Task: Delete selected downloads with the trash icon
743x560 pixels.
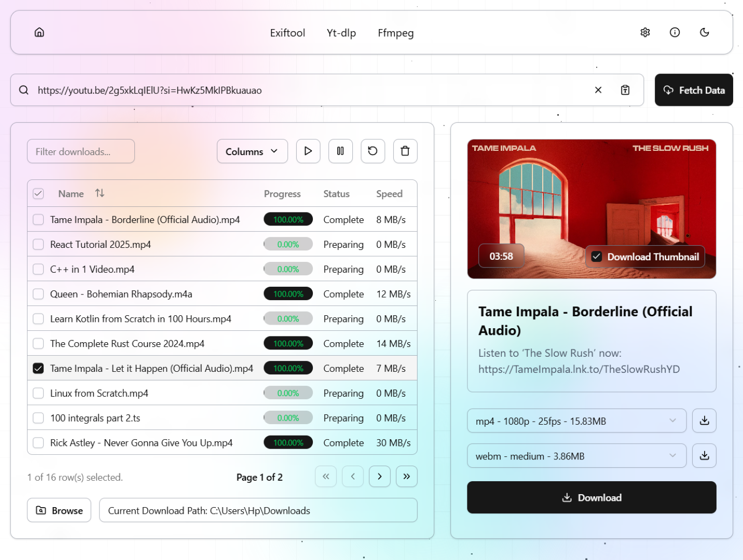Action: coord(405,151)
